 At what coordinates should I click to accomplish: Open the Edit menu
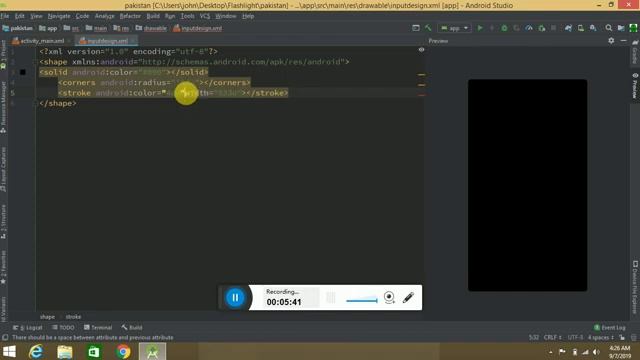(20, 16)
